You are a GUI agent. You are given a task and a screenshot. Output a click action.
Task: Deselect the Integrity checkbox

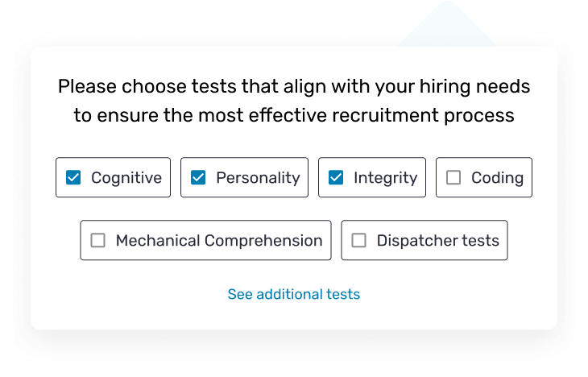[x=336, y=178]
